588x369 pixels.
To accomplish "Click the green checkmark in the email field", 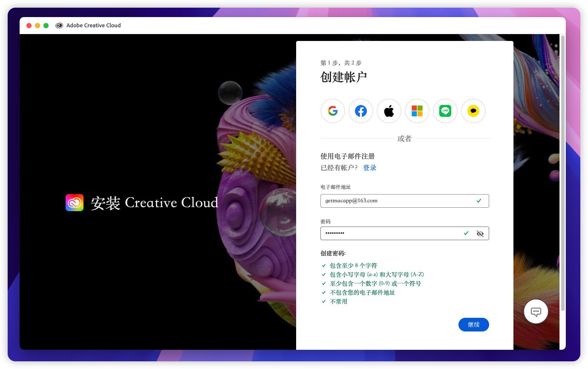I will click(479, 200).
